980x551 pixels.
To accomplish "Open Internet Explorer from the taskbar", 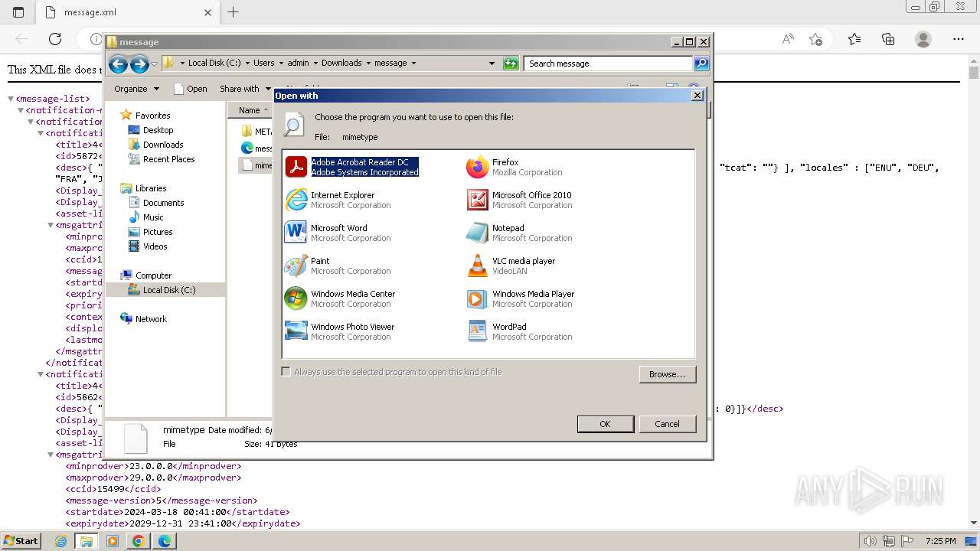I will pyautogui.click(x=61, y=541).
